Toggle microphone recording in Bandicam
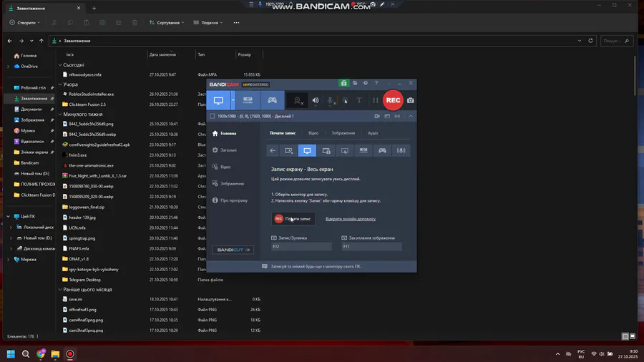The height and width of the screenshot is (362, 644). point(331,101)
